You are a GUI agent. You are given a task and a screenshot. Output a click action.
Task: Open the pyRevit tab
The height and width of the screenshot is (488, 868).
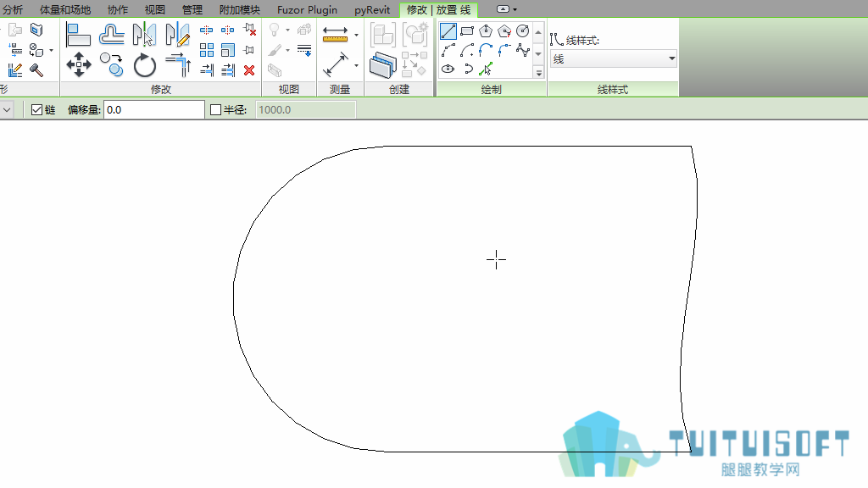[x=372, y=10]
